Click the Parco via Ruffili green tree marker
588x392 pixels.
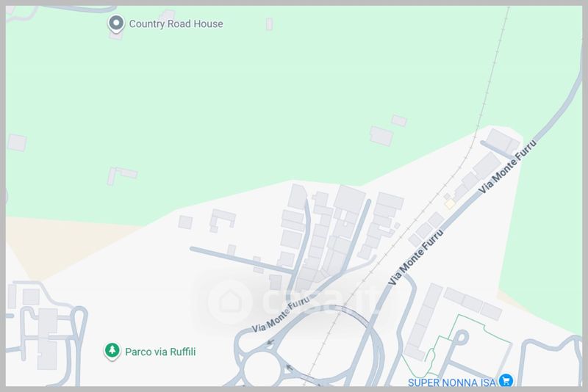tap(112, 351)
